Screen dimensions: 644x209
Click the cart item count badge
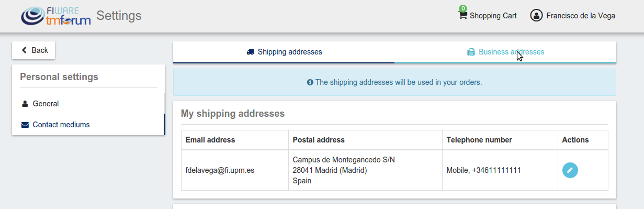tap(463, 8)
